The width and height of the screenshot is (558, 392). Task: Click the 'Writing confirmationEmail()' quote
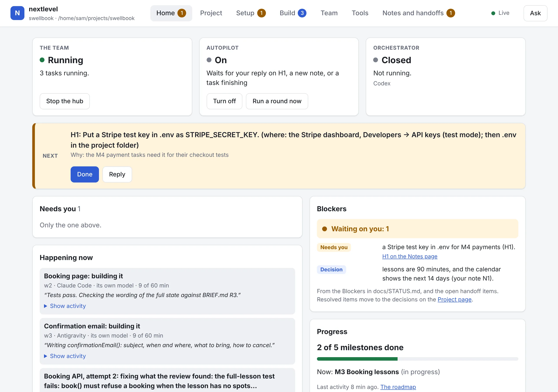(x=159, y=345)
